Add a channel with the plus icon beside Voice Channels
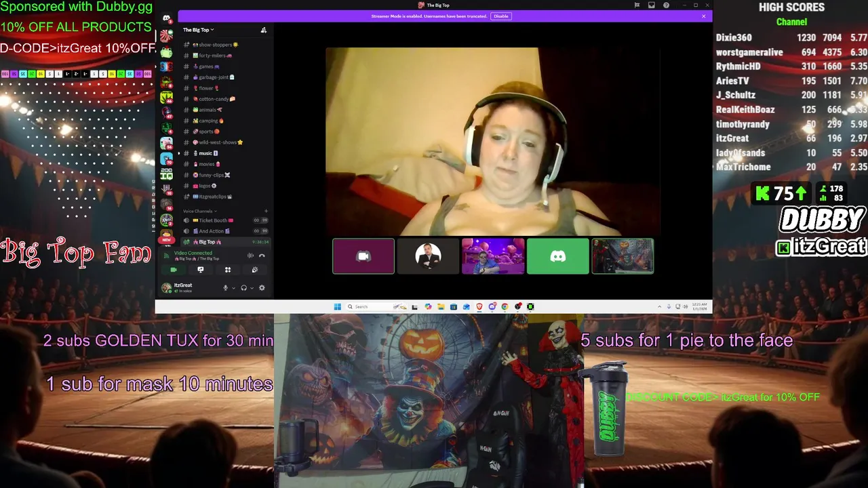Image resolution: width=868 pixels, height=488 pixels. (266, 211)
